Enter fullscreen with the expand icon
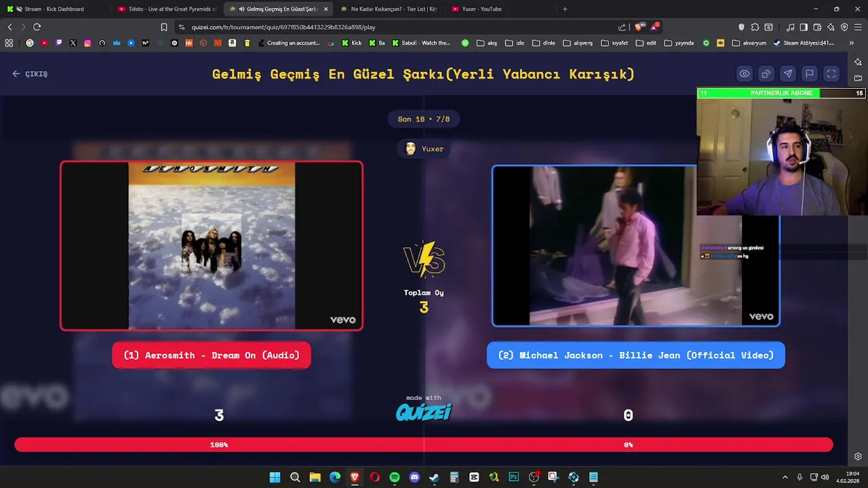The image size is (868, 488). 831,74
